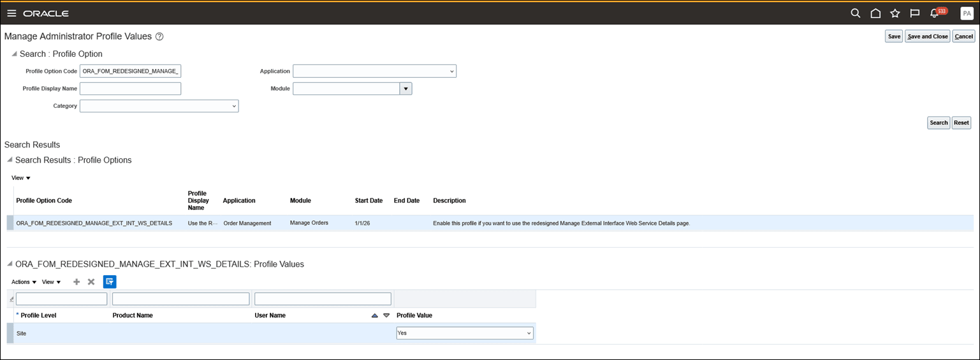Open the Watchlist flag icon
The width and height of the screenshot is (980, 360).
(x=914, y=13)
